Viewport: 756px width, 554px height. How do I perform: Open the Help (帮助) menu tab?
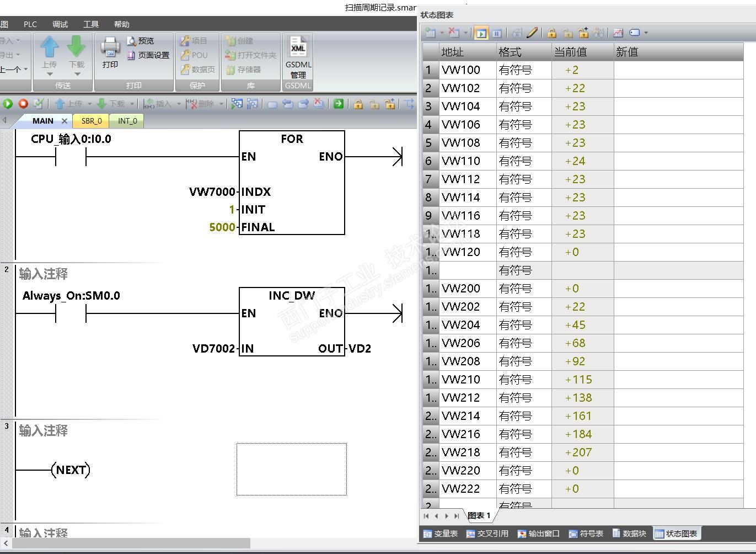[x=122, y=24]
